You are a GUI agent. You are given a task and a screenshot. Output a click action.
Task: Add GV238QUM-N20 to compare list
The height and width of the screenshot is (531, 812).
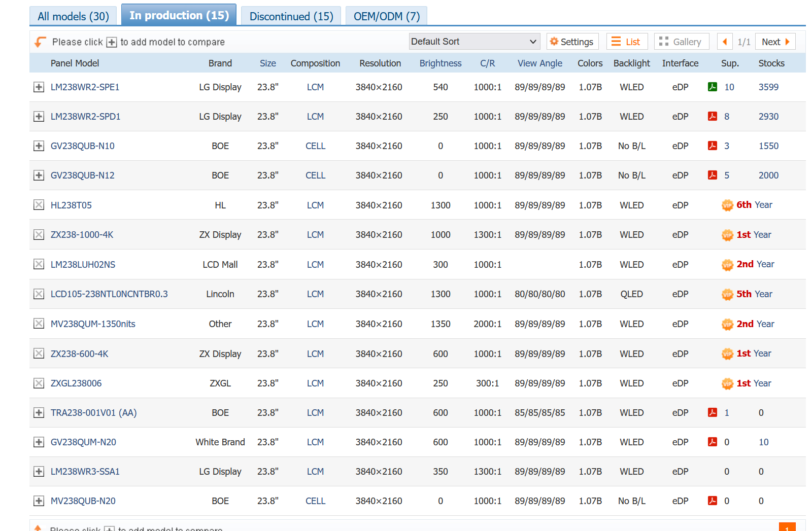pos(39,442)
